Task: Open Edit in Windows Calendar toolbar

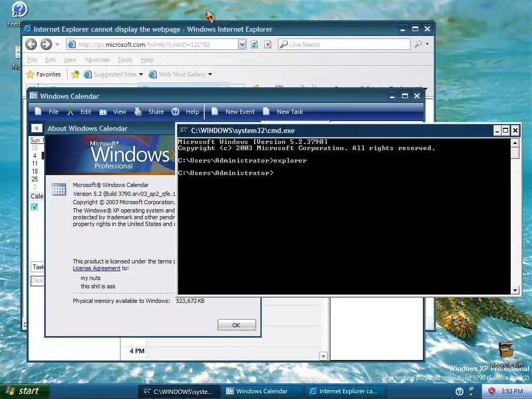Action: click(x=79, y=112)
